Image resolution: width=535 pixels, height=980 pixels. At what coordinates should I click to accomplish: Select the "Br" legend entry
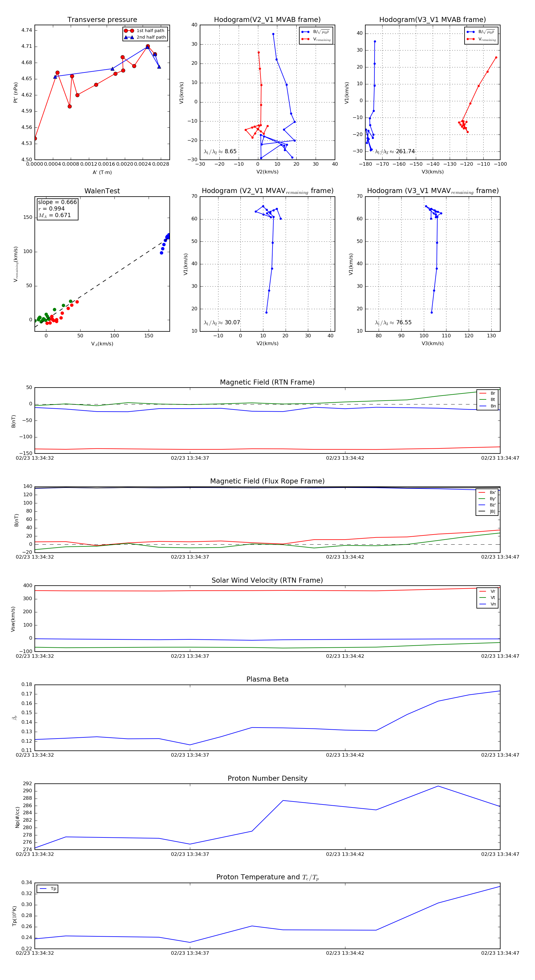click(487, 393)
